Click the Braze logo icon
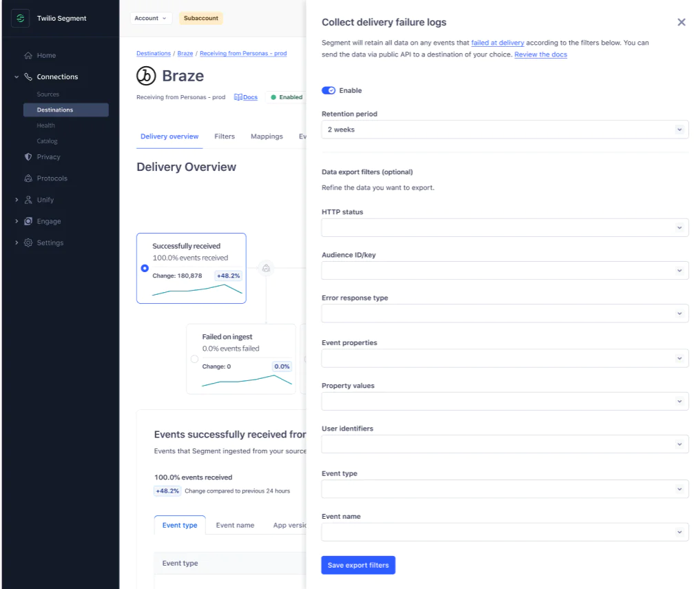The height and width of the screenshot is (589, 700). point(145,75)
